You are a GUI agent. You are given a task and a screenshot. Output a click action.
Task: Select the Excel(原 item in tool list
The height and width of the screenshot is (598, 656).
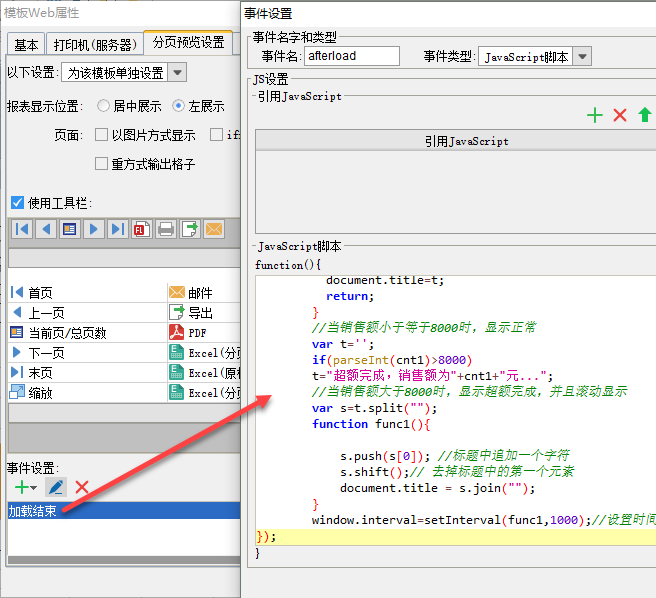(204, 372)
